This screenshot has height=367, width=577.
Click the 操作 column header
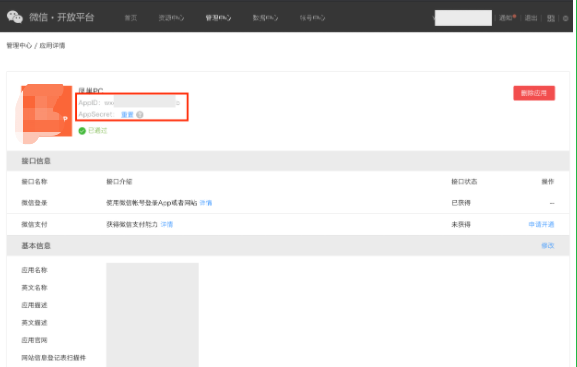pos(548,181)
